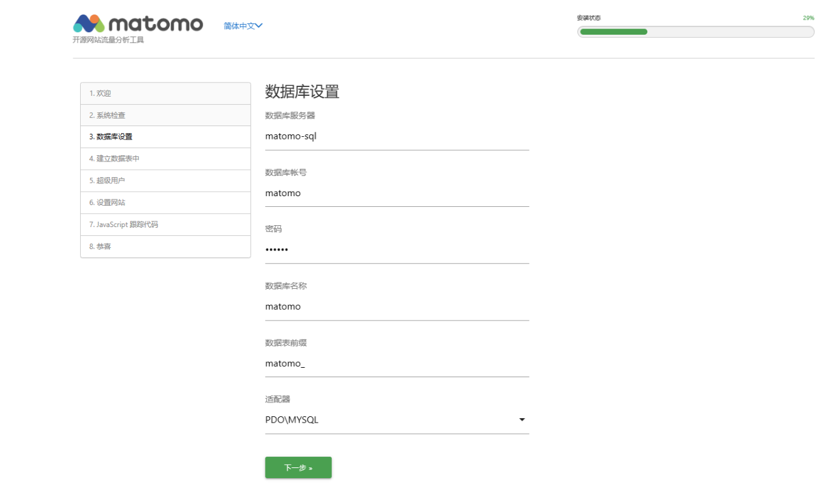The image size is (831, 504).
Task: Open the 简体中文 language dropdown
Action: click(x=240, y=26)
